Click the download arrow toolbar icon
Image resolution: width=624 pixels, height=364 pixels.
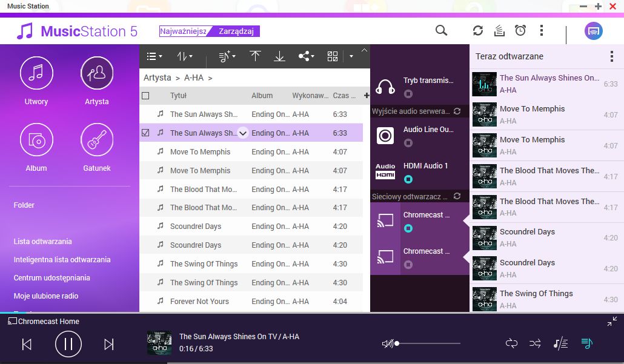tap(279, 56)
